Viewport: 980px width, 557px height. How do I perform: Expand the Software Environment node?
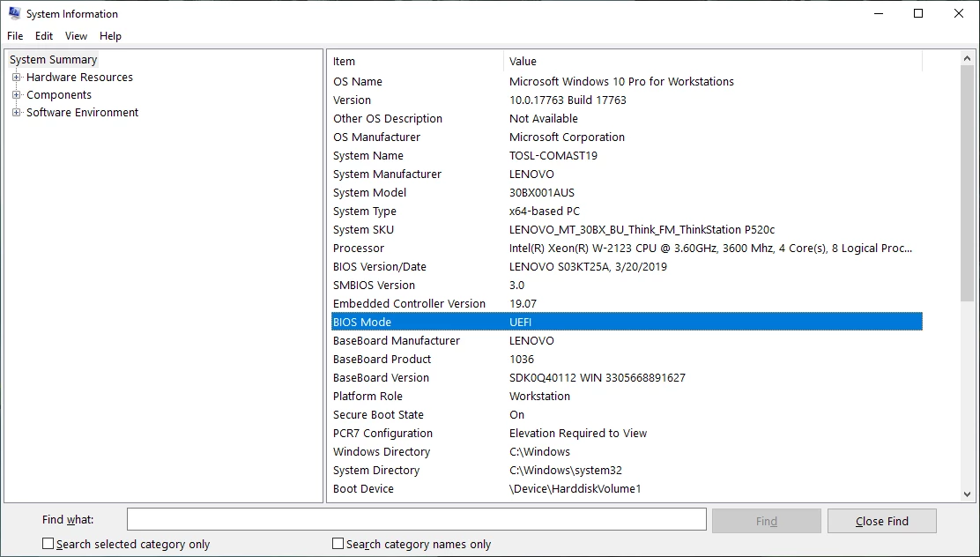[16, 113]
